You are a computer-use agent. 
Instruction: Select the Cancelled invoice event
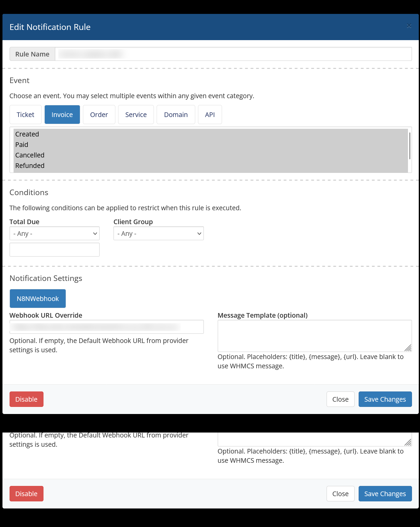[30, 155]
